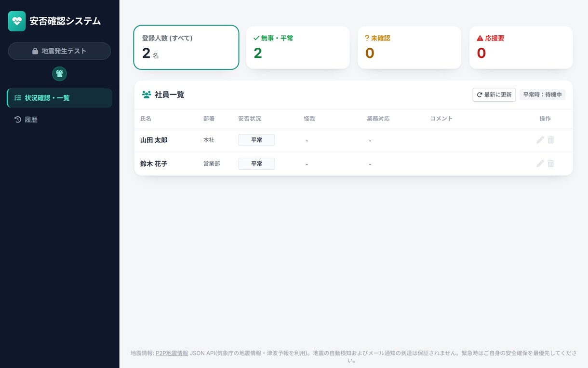
Task: Delete 鈴木 花子 with trash icon
Action: (551, 164)
